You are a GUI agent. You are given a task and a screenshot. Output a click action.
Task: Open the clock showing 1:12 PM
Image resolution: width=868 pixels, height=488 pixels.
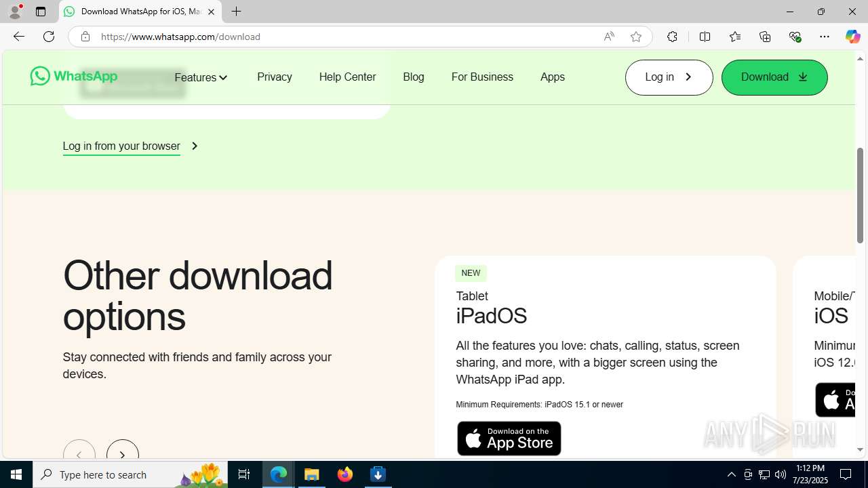click(810, 474)
